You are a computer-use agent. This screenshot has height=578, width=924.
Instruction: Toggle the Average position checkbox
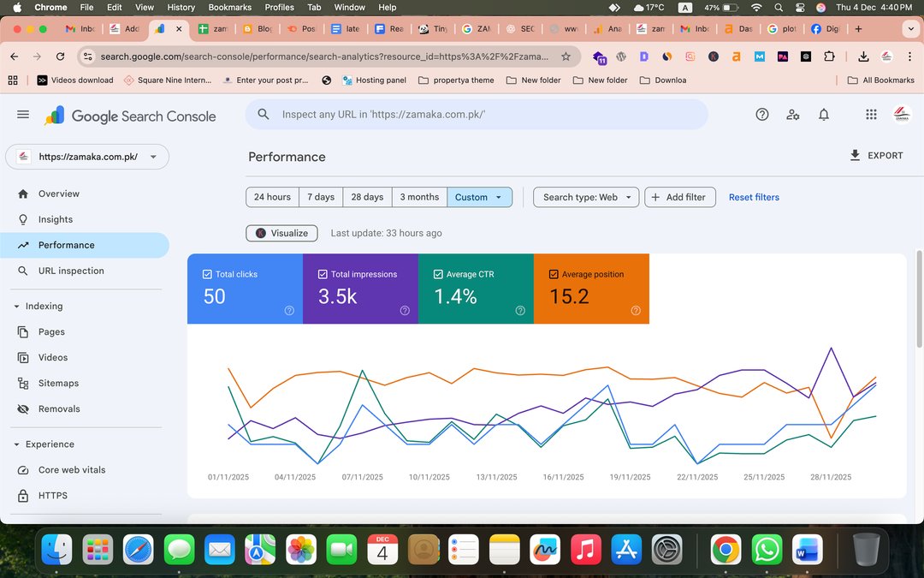click(554, 274)
